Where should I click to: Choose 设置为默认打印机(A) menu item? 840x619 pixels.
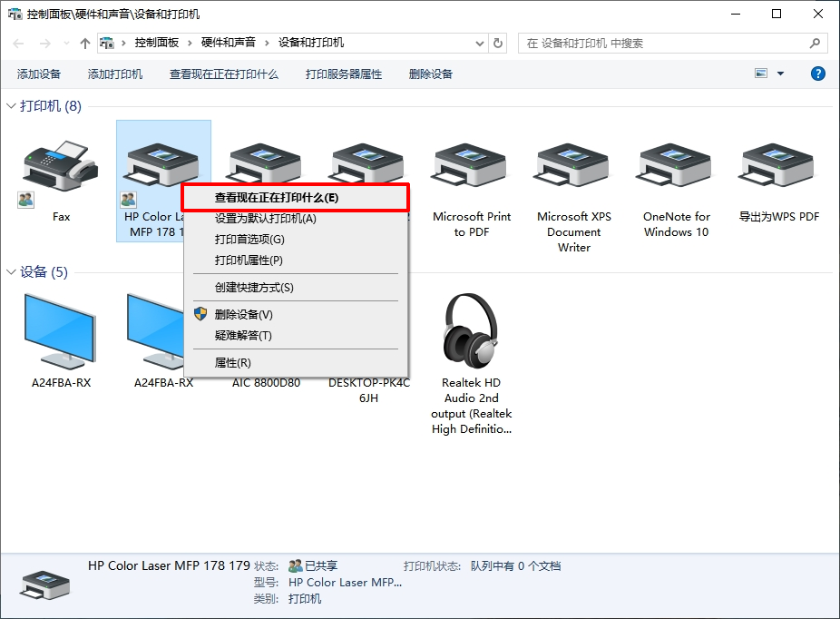(296, 219)
